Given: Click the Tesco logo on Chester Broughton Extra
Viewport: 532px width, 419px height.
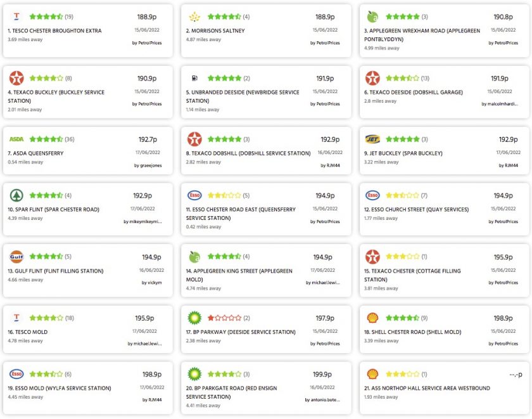Looking at the screenshot, I should click(16, 16).
